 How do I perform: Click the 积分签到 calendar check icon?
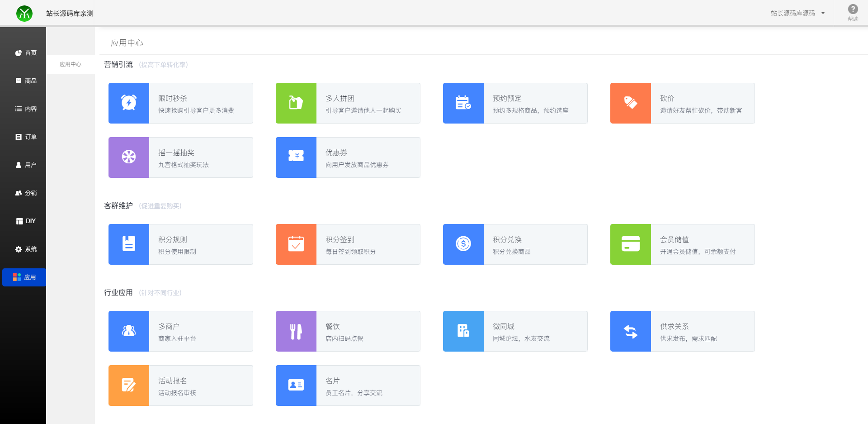point(296,244)
